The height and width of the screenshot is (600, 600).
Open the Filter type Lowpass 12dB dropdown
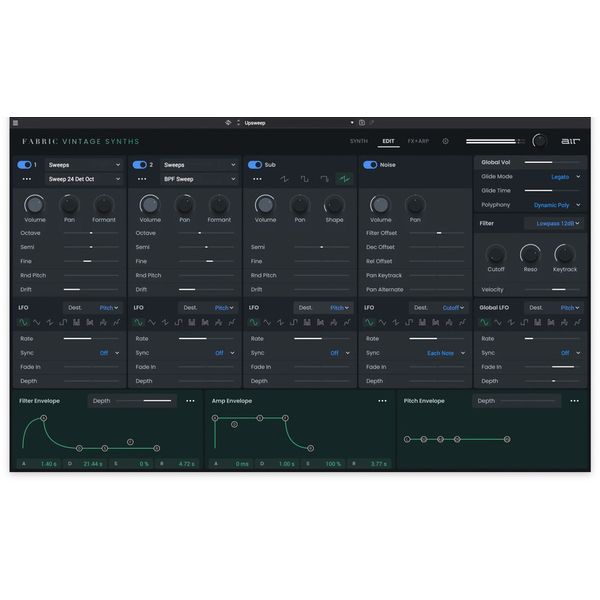click(x=554, y=223)
